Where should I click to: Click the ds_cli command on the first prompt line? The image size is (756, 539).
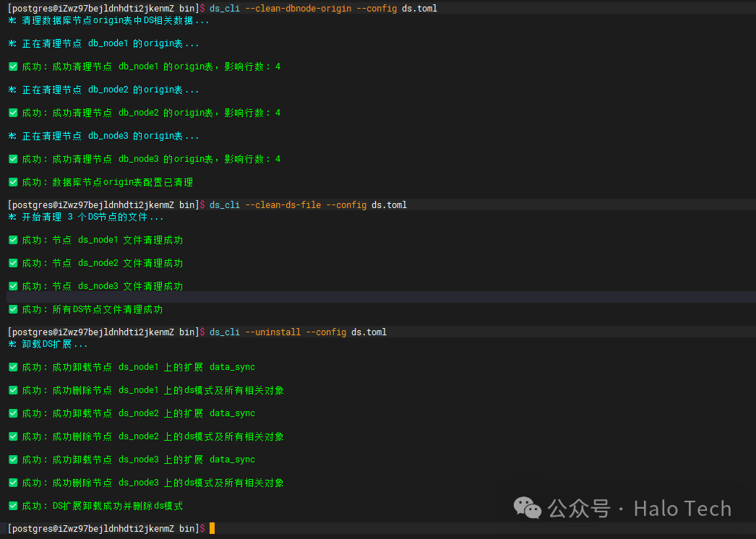pyautogui.click(x=224, y=9)
